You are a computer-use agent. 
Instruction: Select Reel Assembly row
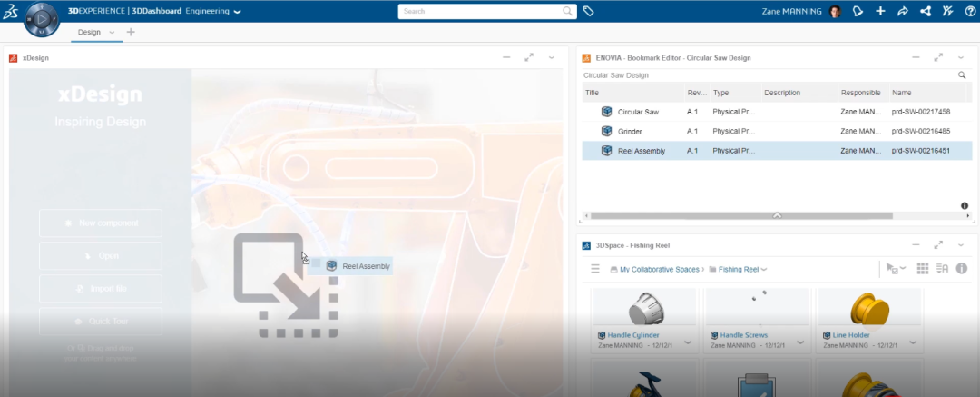pos(777,151)
